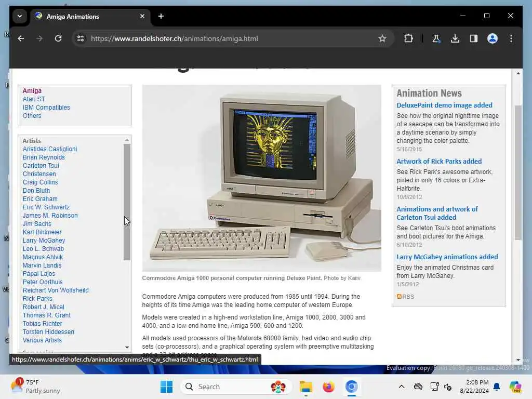Open artist Magnus Ahlvik link
Image resolution: width=532 pixels, height=399 pixels.
[43, 257]
